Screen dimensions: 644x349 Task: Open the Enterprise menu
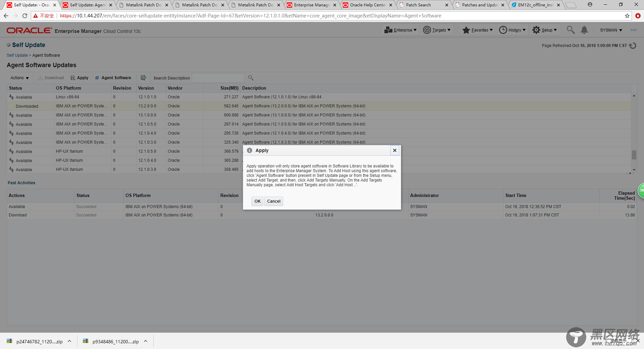[x=400, y=30]
